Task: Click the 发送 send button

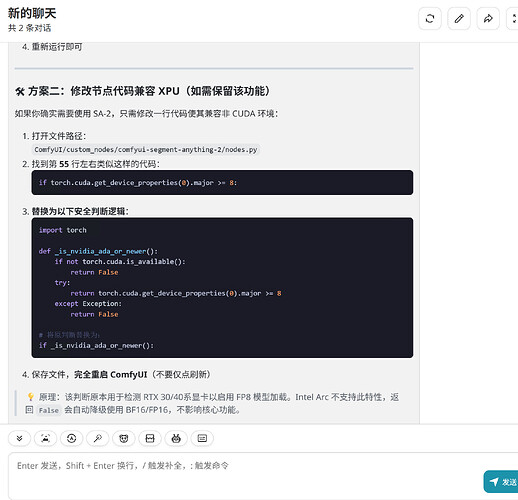Action: coord(501,482)
